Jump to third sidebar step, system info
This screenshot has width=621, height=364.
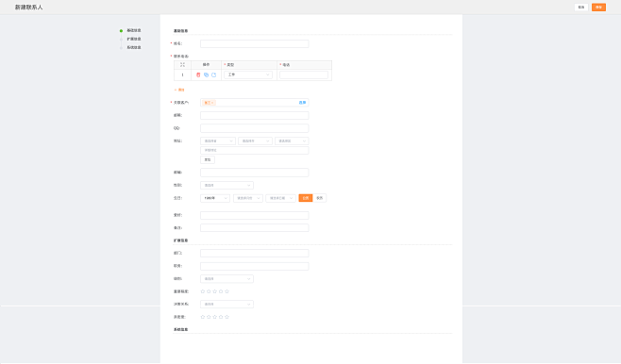[134, 47]
